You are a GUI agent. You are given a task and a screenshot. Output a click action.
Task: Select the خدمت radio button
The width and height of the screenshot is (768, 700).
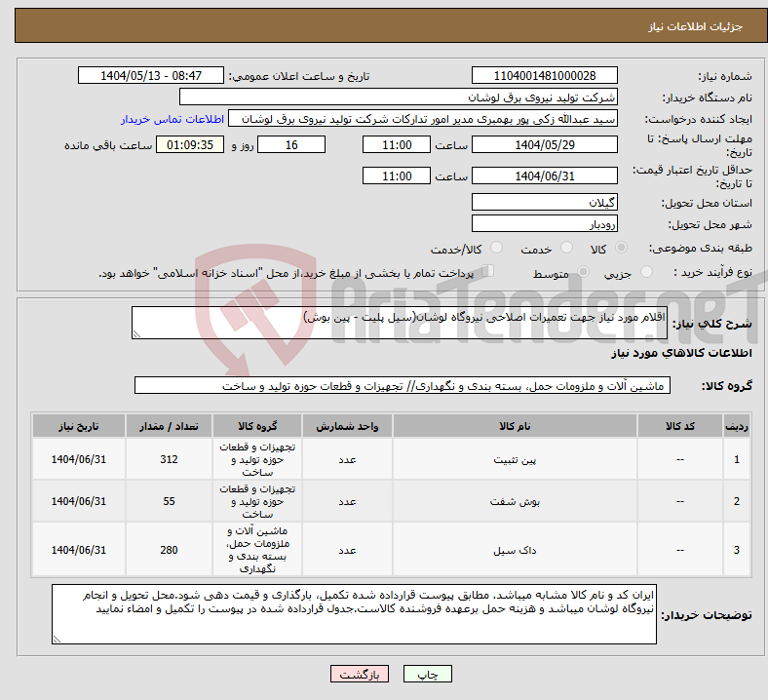[566, 248]
